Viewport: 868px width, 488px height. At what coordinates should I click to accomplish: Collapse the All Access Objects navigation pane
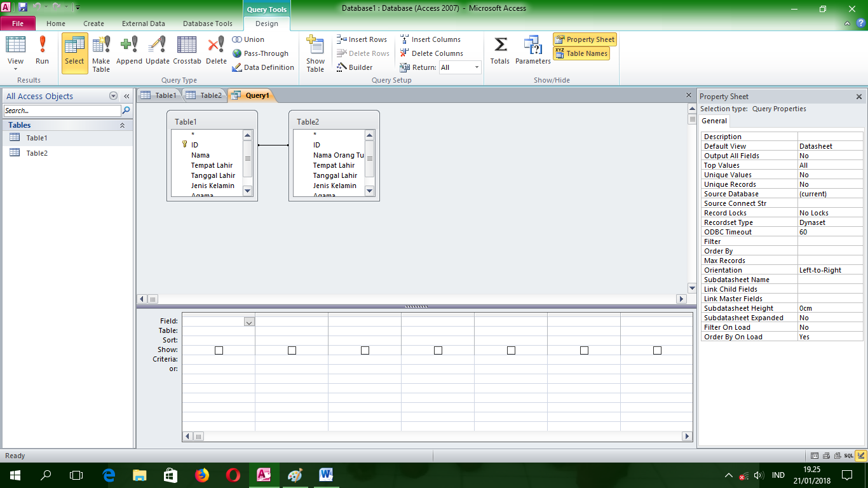pyautogui.click(x=126, y=96)
